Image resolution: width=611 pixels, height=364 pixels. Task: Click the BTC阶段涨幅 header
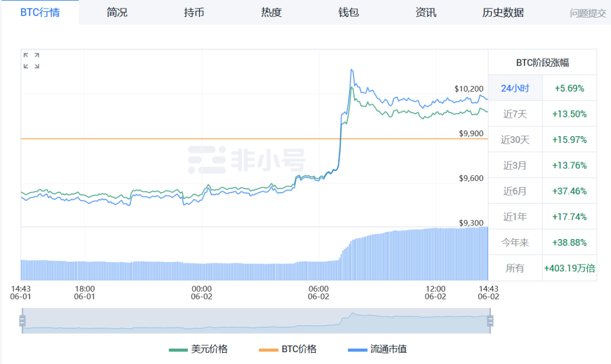tap(543, 62)
